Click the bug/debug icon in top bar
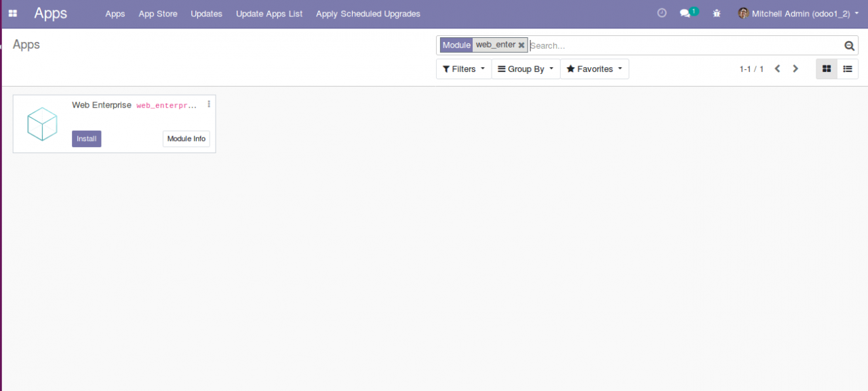Image resolution: width=868 pixels, height=391 pixels. pos(716,13)
